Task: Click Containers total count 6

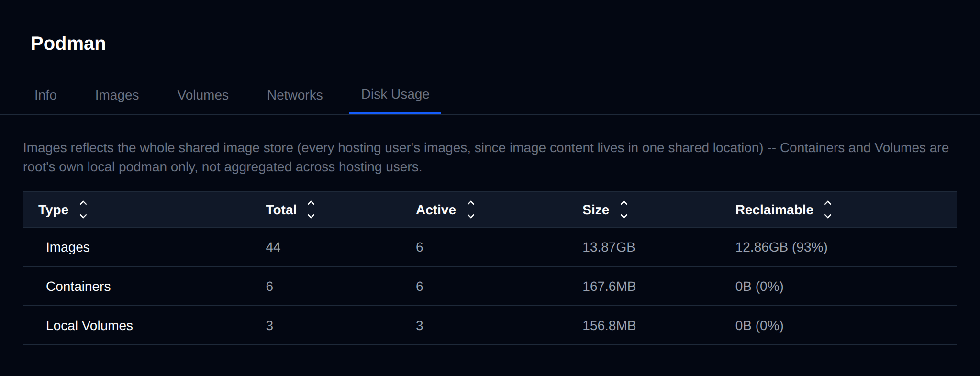Action: (x=269, y=286)
